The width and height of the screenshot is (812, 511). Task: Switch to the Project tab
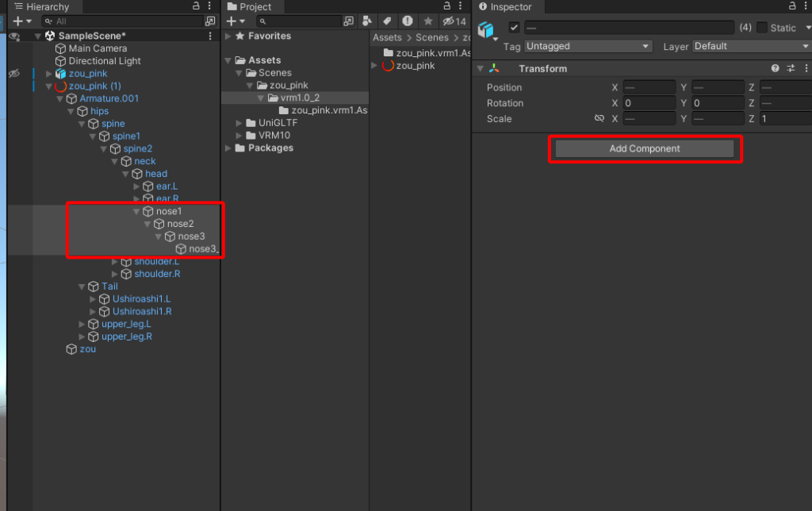click(252, 6)
